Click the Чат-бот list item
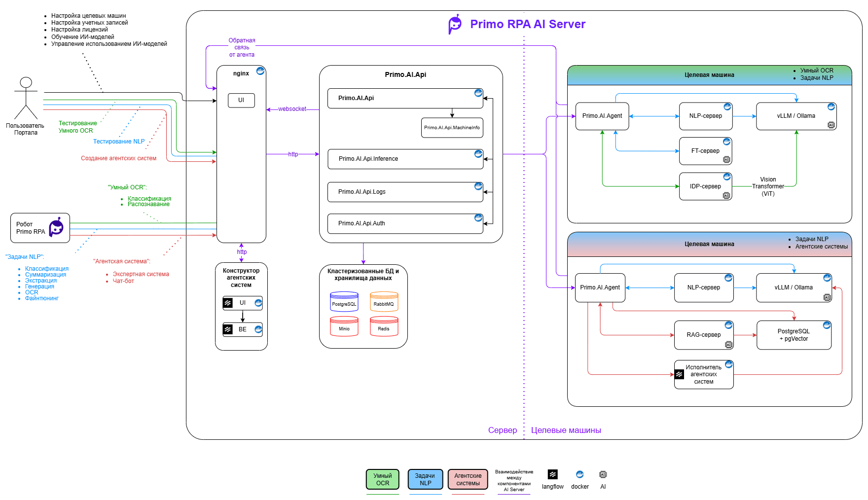Image resolution: width=868 pixels, height=500 pixels. click(x=123, y=281)
